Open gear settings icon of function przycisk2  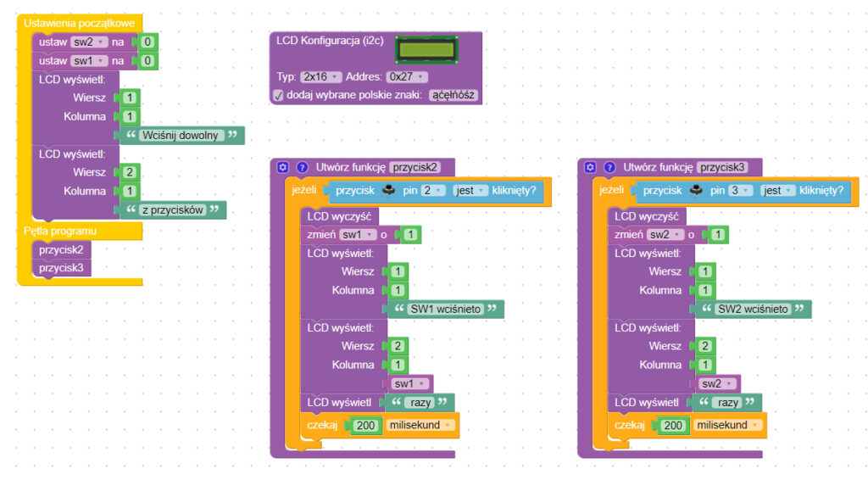[x=283, y=167]
